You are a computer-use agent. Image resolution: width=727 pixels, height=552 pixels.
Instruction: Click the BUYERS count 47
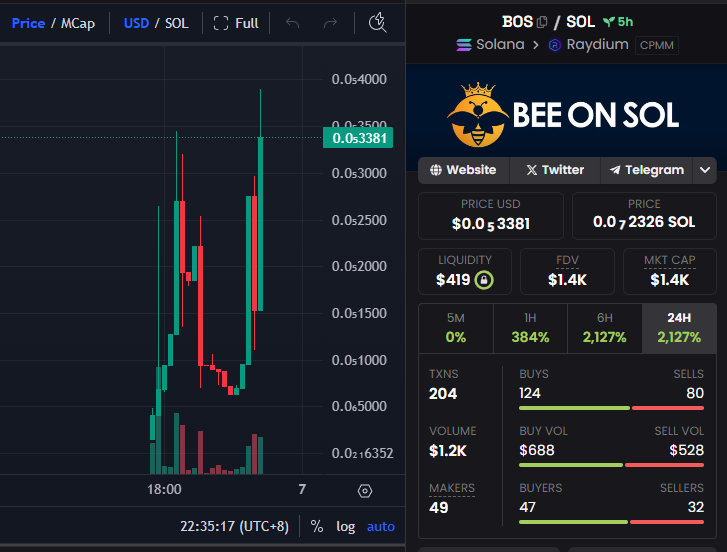click(x=528, y=507)
